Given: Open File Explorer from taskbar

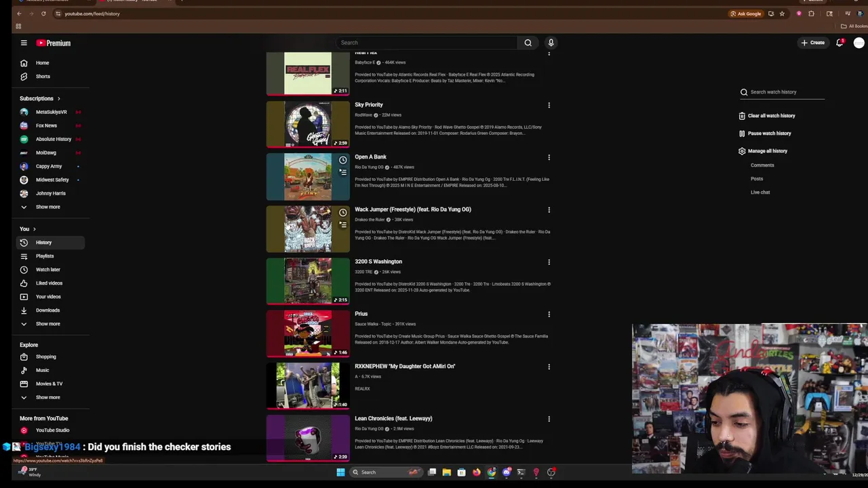Looking at the screenshot, I should click(446, 472).
